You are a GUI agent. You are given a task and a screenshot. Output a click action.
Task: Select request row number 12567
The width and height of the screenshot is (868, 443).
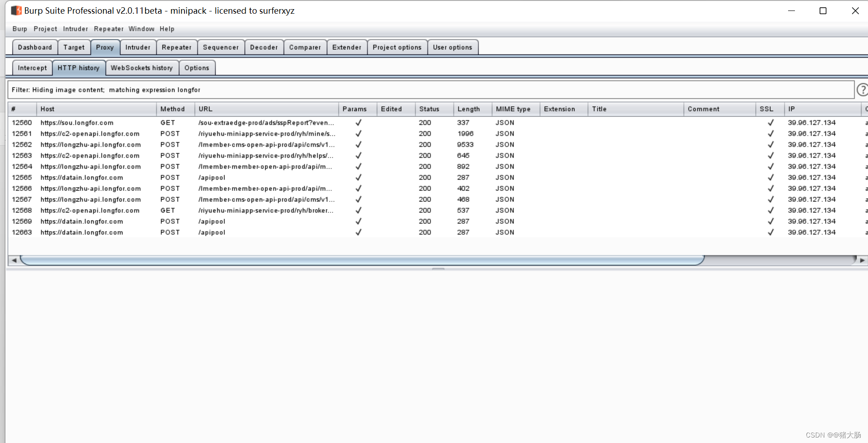[437, 199]
